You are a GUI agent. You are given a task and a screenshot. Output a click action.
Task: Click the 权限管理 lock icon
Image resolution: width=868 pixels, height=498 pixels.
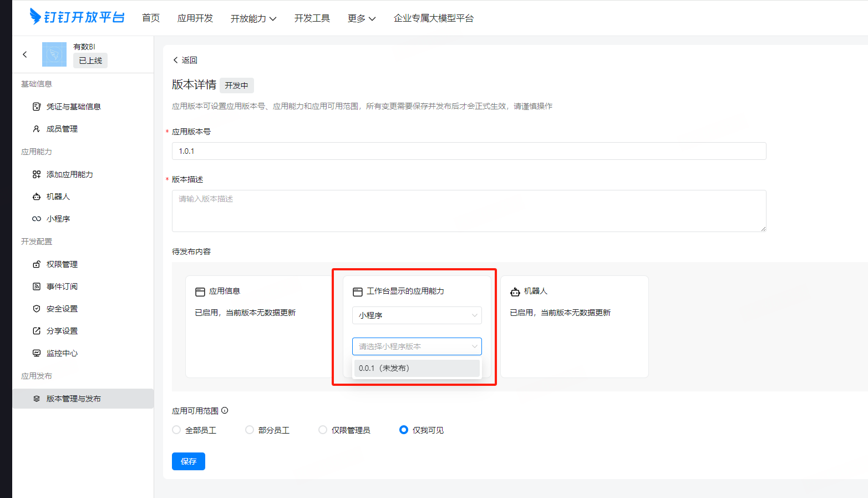(37, 264)
